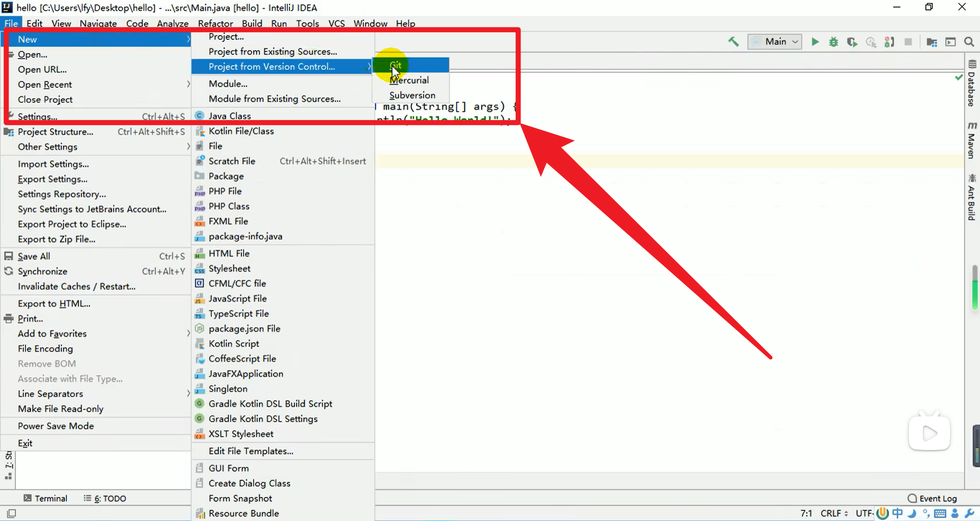Create Gradle Kotlin DSL Build Script

coord(283,404)
